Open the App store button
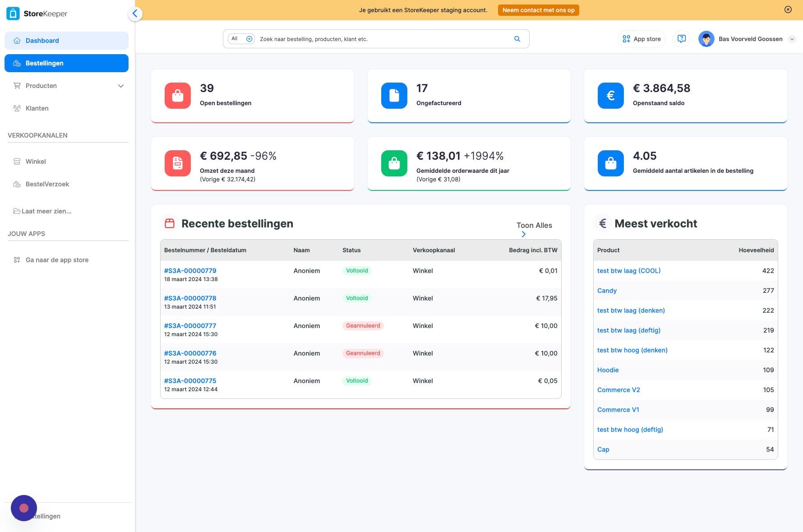Image resolution: width=803 pixels, height=532 pixels. tap(641, 39)
